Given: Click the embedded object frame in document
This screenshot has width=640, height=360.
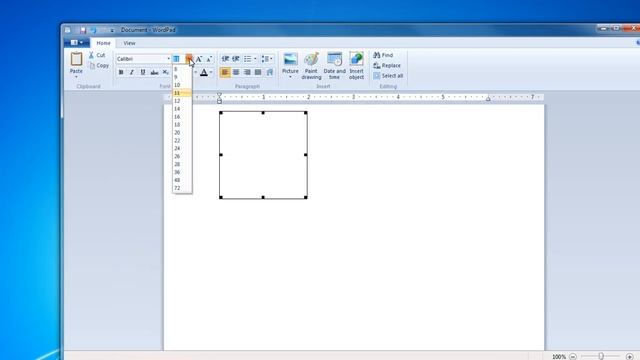Looking at the screenshot, I should point(263,155).
